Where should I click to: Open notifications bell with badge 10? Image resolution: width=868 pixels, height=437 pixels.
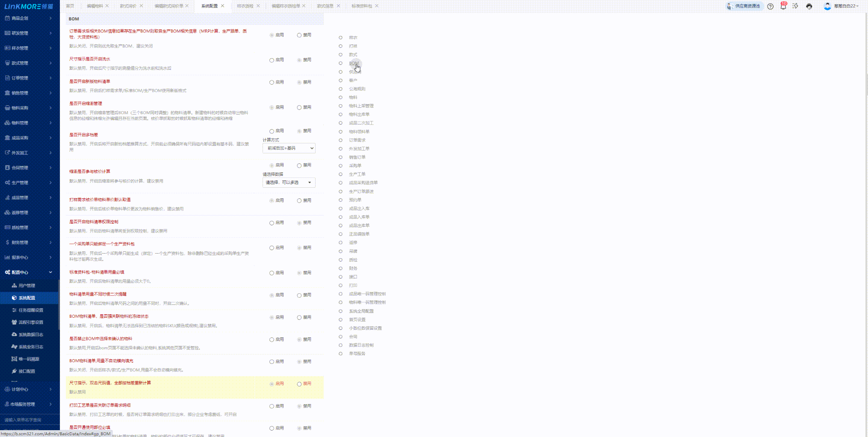click(783, 6)
